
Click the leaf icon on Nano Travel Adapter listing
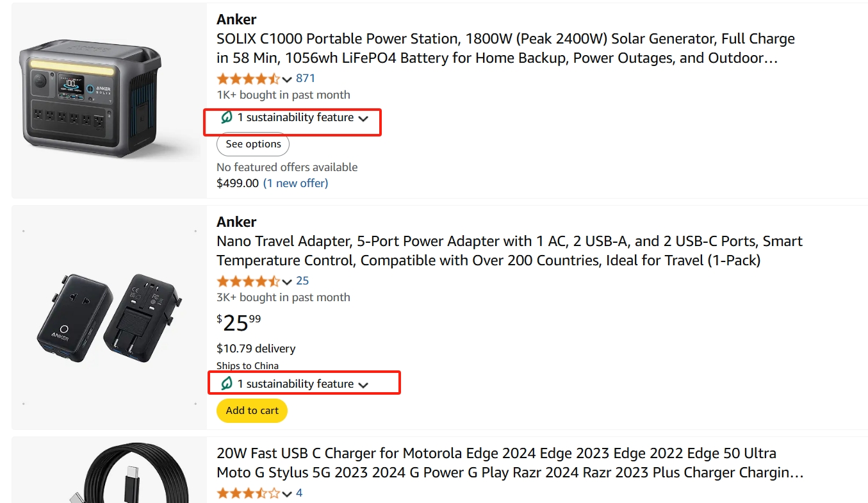[x=226, y=383]
